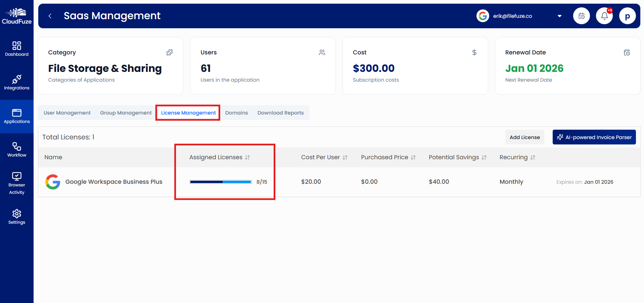Image resolution: width=644 pixels, height=303 pixels.
Task: Click the 8/15 assigned licenses progress bar
Action: [221, 182]
